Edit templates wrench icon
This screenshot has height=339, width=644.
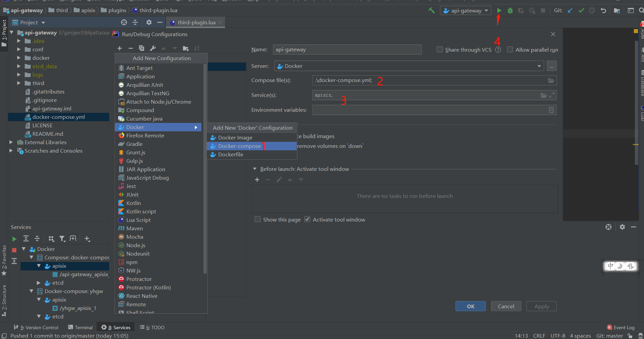coord(153,48)
